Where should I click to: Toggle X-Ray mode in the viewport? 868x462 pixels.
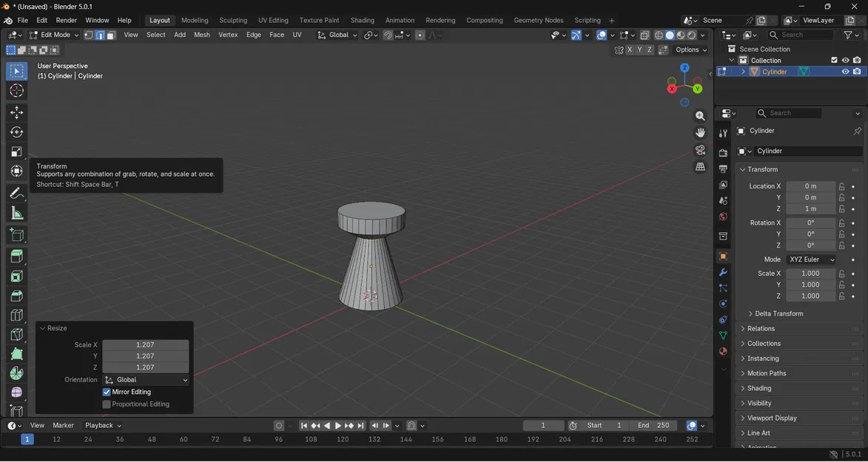(644, 35)
